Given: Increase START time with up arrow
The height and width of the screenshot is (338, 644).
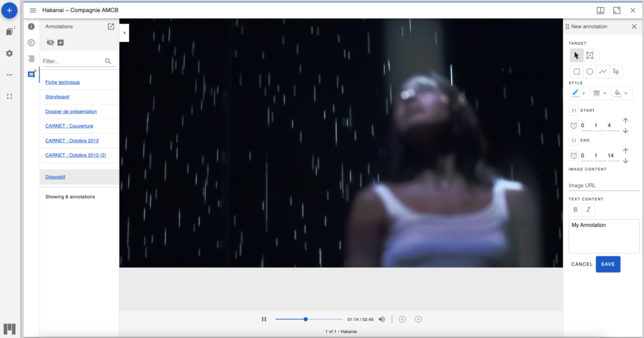Looking at the screenshot, I should tap(626, 121).
